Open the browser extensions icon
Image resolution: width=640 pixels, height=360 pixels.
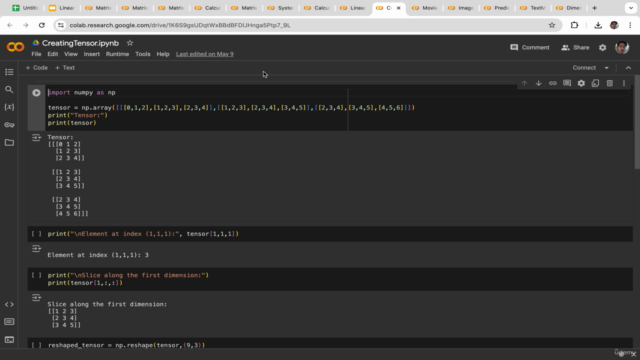click(x=574, y=25)
